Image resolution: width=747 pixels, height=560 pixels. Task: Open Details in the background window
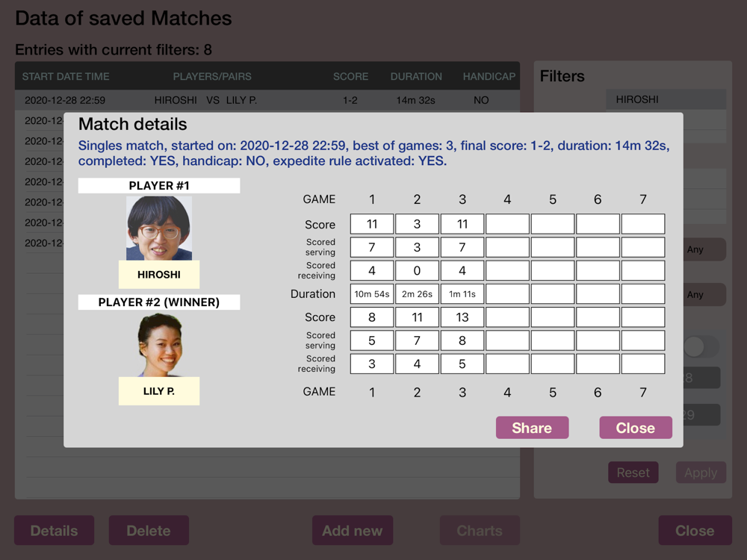[54, 530]
